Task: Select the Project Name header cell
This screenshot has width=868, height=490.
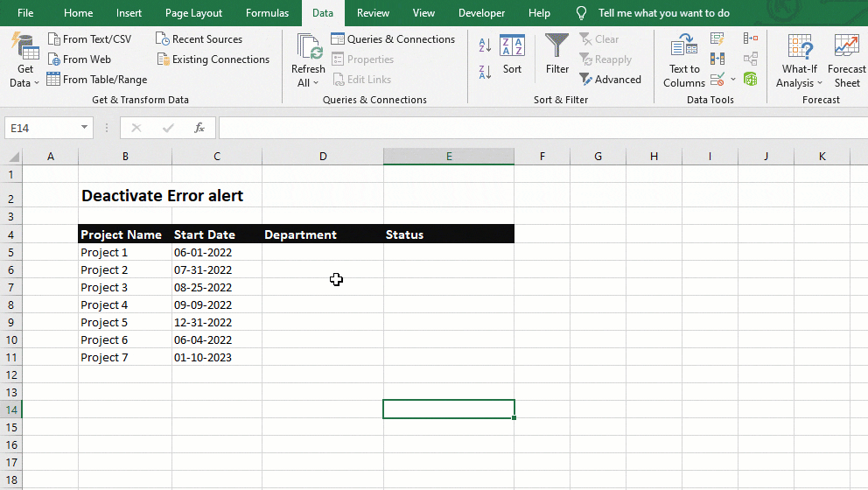Action: click(x=125, y=234)
